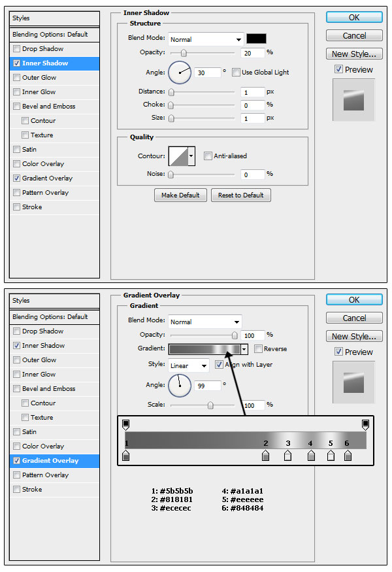Open gradient picker dropdown arrow
This screenshot has width=392, height=572.
coord(244,350)
